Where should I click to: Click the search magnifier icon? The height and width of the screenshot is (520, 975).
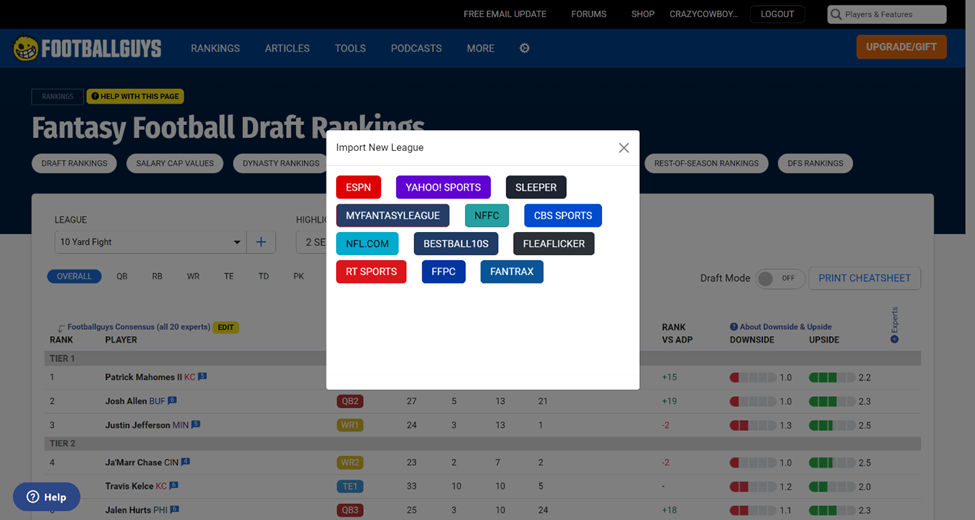[836, 14]
